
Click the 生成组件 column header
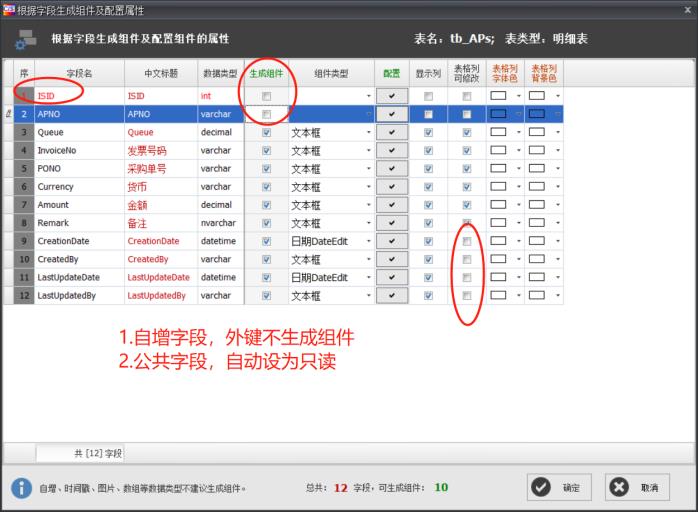(x=266, y=73)
